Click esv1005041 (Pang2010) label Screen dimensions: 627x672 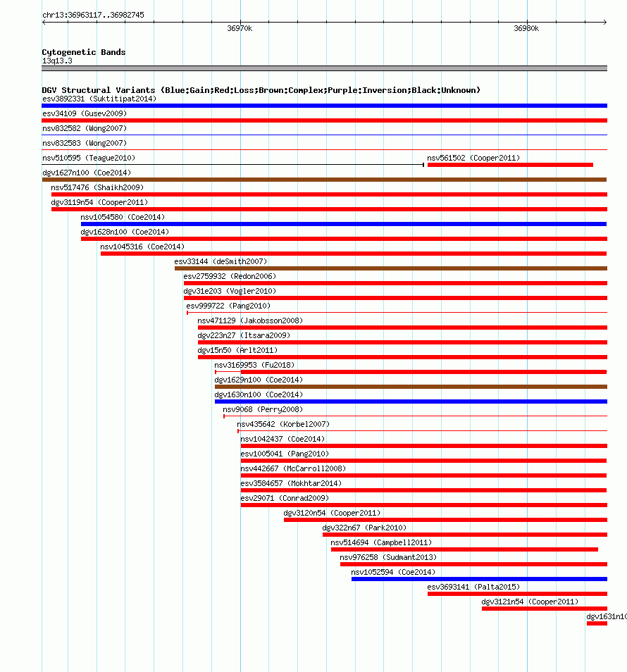pyautogui.click(x=285, y=454)
